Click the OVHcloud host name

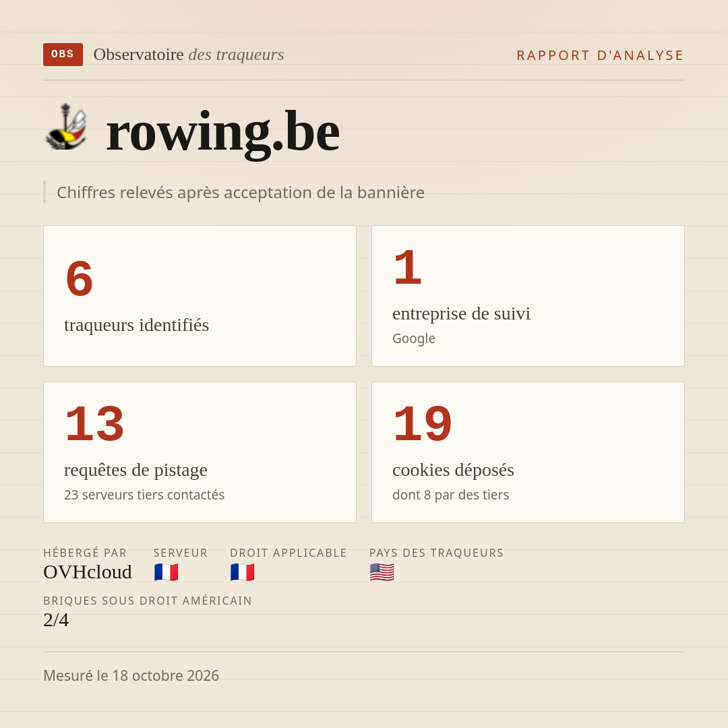click(88, 572)
